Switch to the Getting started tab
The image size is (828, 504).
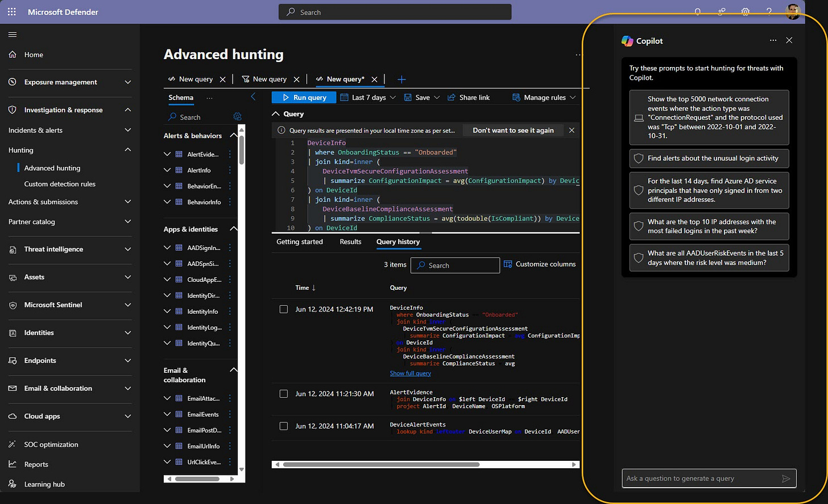click(300, 241)
